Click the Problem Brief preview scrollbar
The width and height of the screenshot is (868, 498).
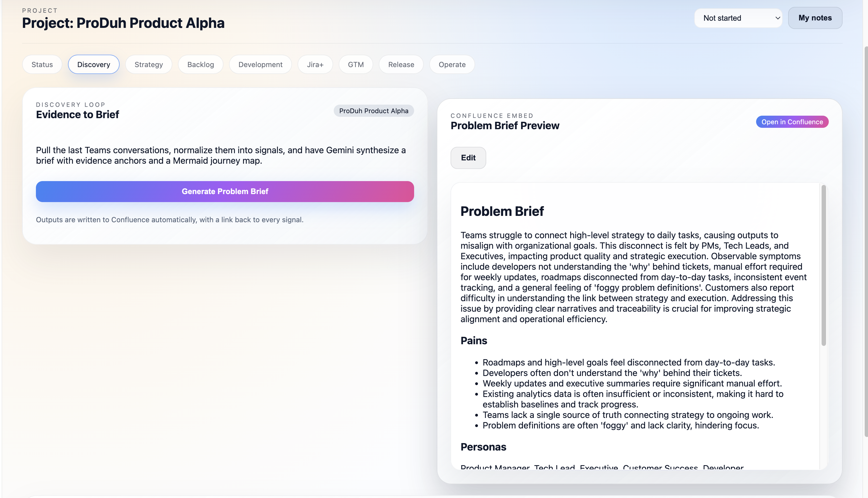[824, 265]
